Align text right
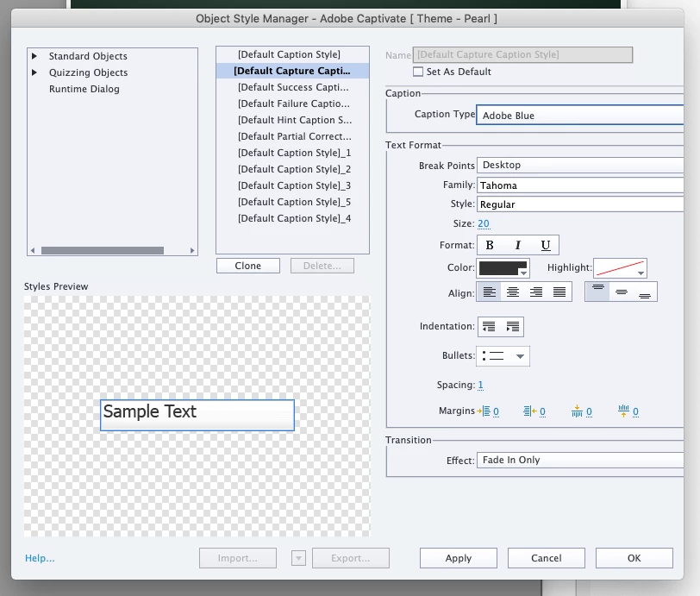 click(535, 292)
